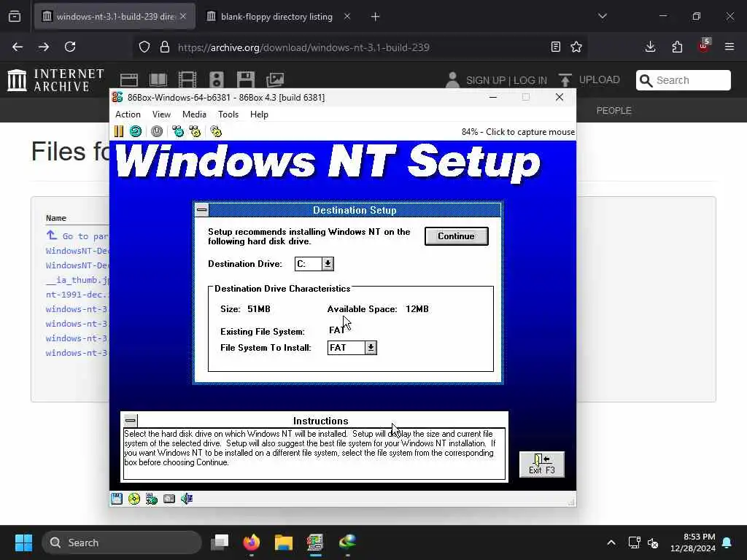The height and width of the screenshot is (560, 747).
Task: Open the Instructions window system menu box
Action: coord(130,421)
